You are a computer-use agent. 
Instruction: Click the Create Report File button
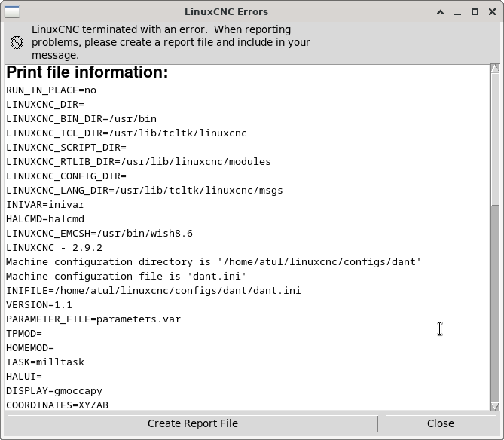click(193, 423)
